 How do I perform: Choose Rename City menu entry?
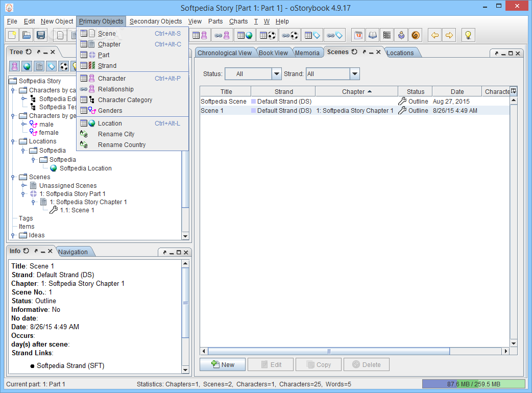click(132, 134)
